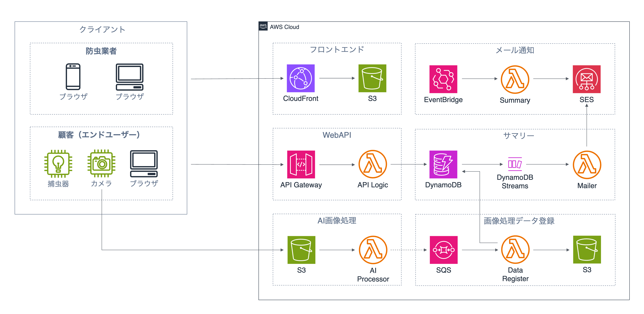Select the DynamoDB Streams icon
644x314 pixels.
515,164
